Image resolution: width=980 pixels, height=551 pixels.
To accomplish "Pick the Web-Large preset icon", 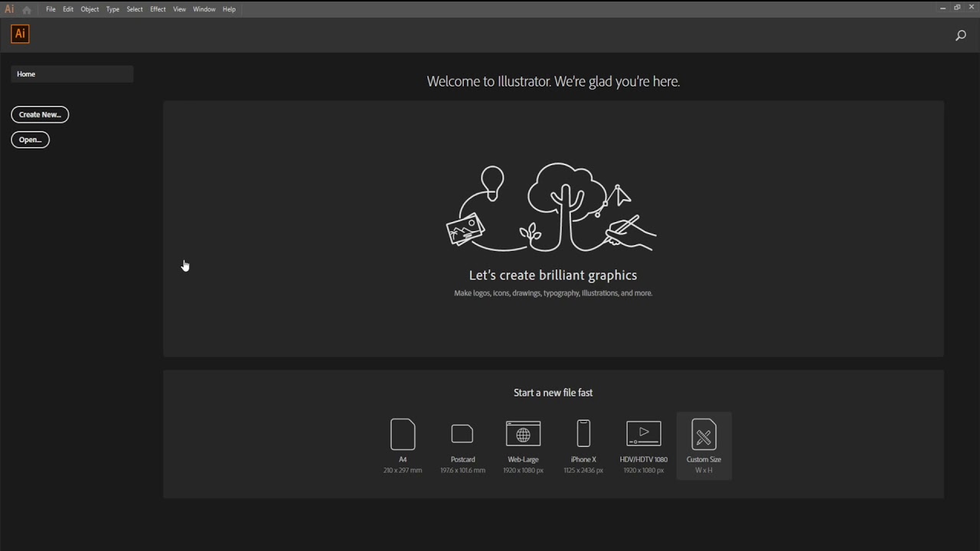I will (x=523, y=434).
